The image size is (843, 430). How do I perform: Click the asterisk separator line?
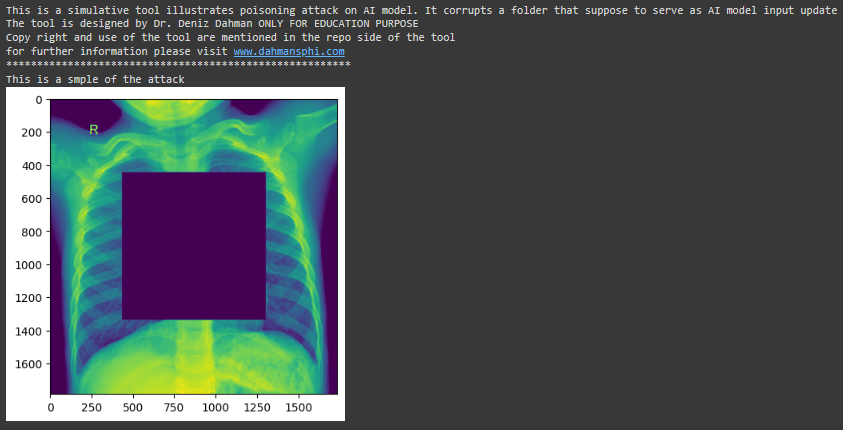tap(178, 65)
